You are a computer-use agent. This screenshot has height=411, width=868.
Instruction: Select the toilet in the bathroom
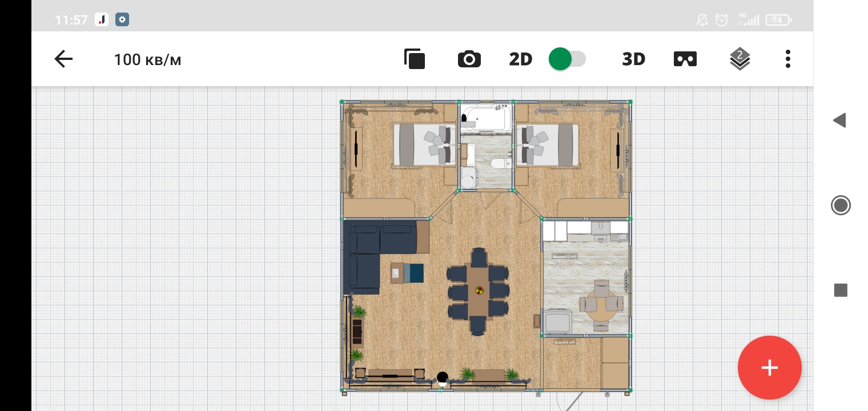click(x=501, y=164)
